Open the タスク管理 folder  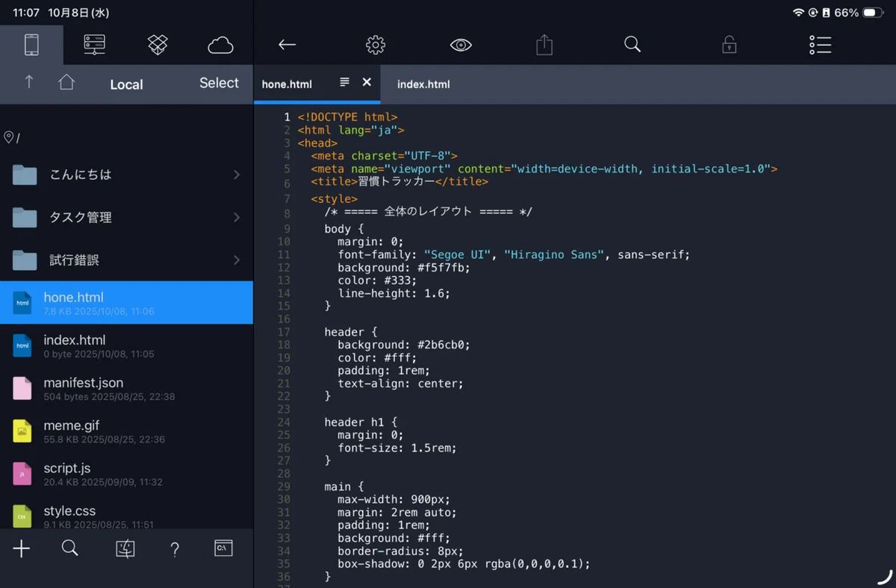click(126, 217)
